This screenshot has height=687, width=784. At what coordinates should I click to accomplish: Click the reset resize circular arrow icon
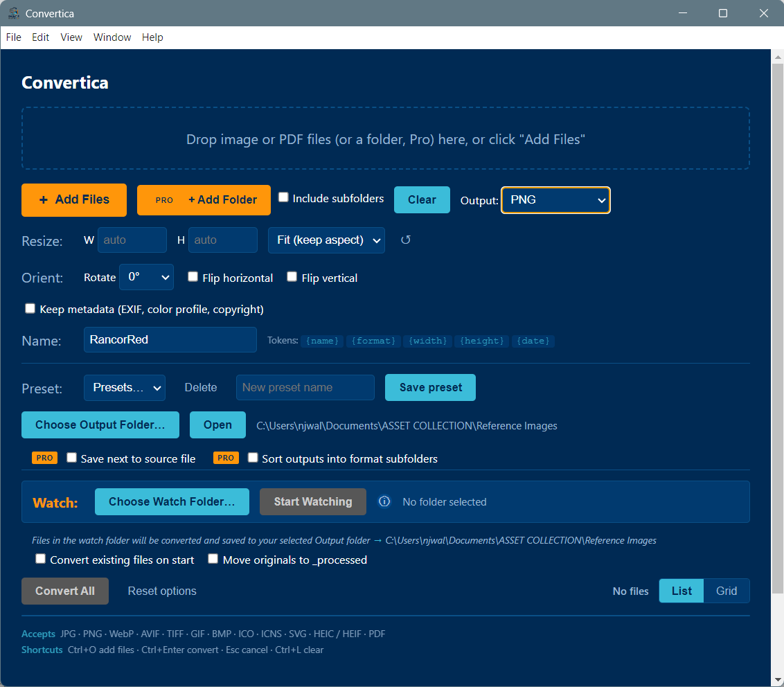click(x=405, y=240)
